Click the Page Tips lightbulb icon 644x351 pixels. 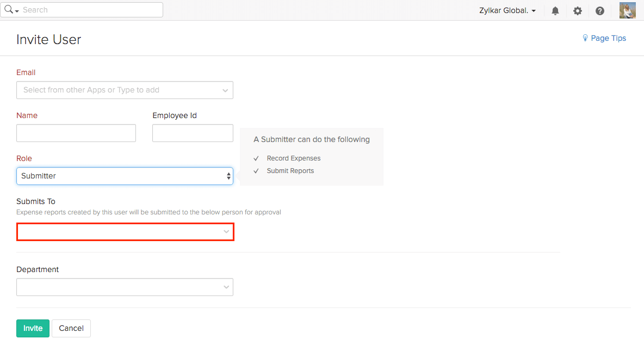585,38
